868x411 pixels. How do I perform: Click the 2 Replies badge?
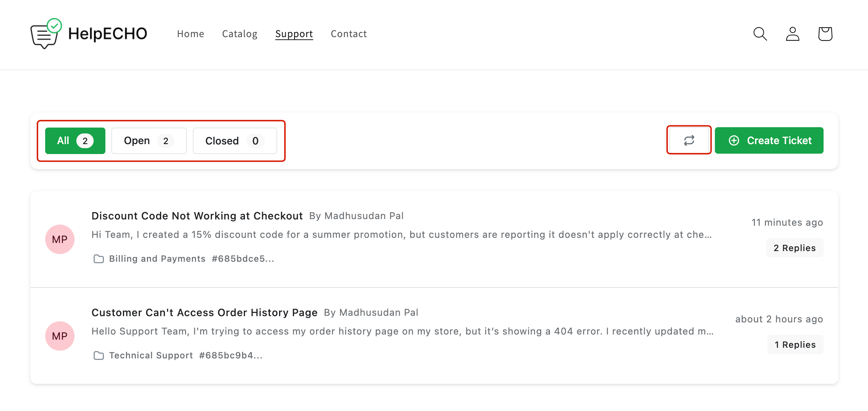[x=795, y=248]
